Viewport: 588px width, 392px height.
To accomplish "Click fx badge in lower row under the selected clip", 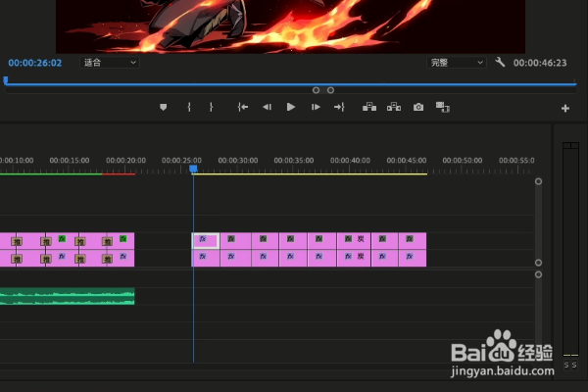I will (203, 256).
